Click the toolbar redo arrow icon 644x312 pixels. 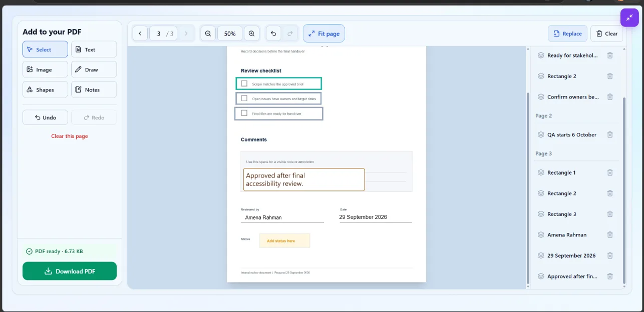[289, 33]
